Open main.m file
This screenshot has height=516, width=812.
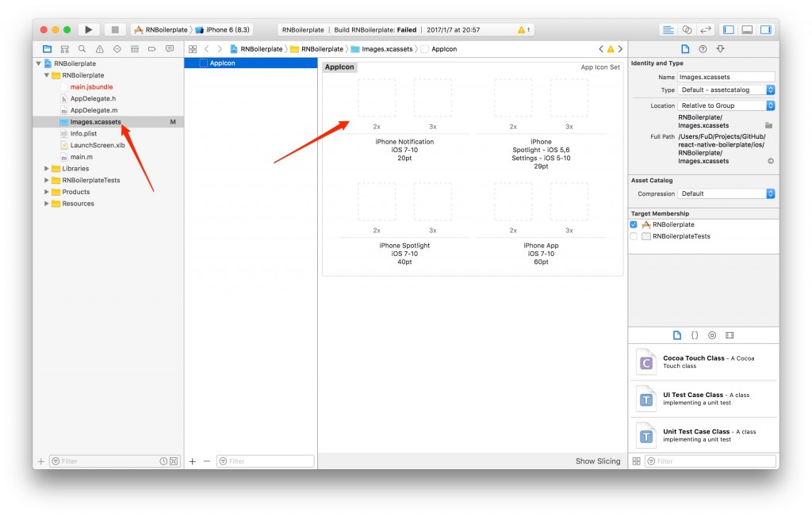click(82, 157)
